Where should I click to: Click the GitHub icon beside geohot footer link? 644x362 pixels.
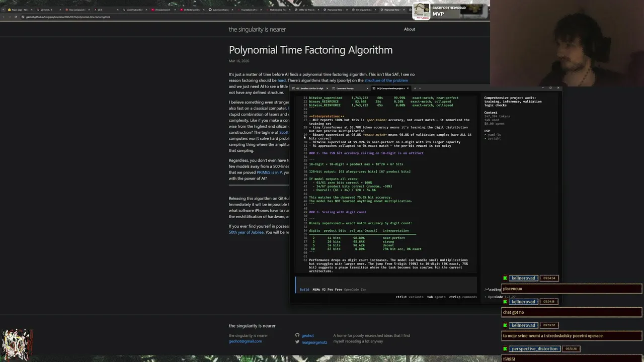(297, 335)
